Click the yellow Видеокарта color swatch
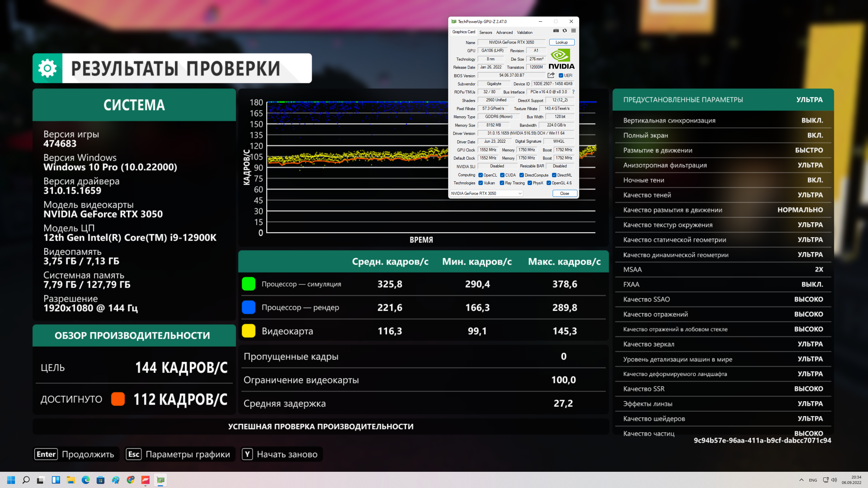Viewport: 868px width, 488px height. (249, 331)
